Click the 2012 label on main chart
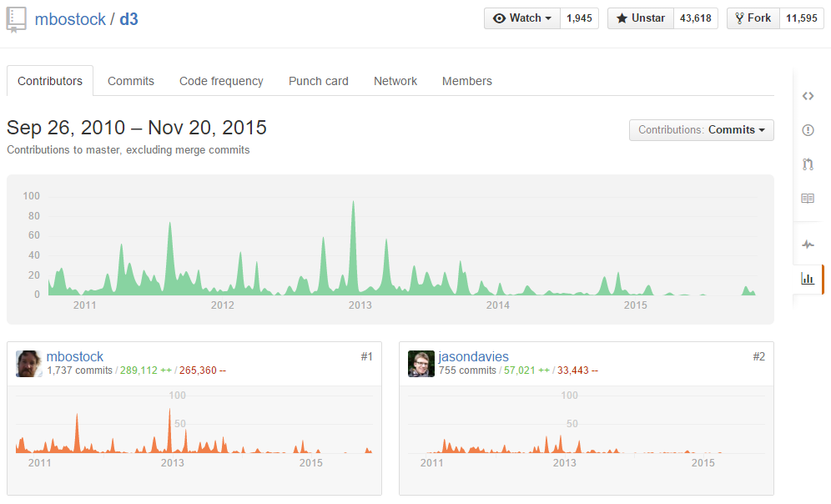The height and width of the screenshot is (504, 831). tap(223, 305)
